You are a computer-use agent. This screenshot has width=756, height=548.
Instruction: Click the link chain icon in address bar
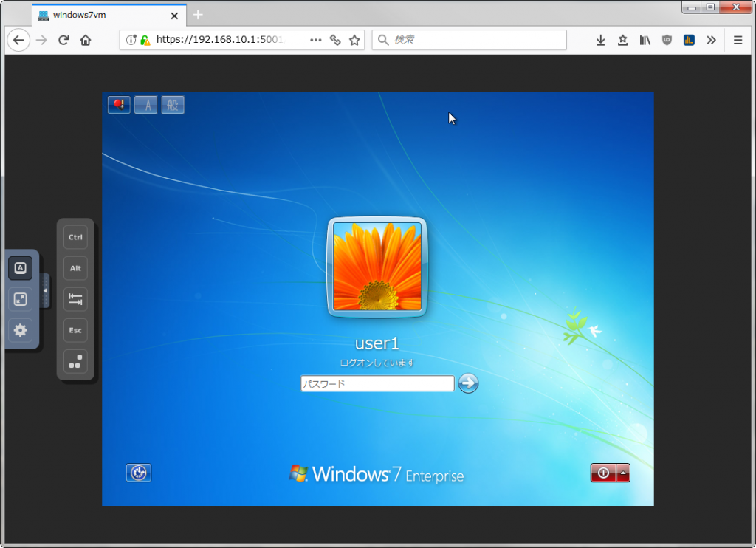pyautogui.click(x=335, y=40)
